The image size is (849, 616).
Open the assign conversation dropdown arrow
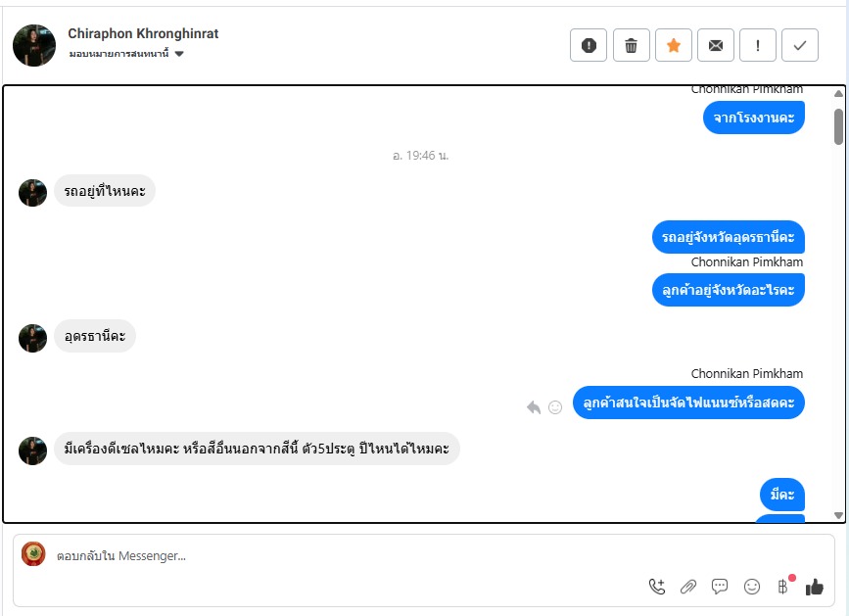[x=179, y=54]
